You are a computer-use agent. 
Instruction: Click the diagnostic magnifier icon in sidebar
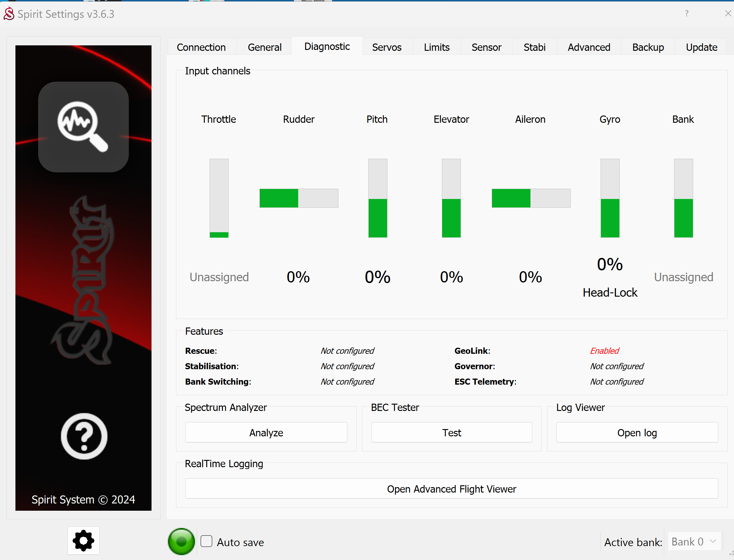click(83, 127)
